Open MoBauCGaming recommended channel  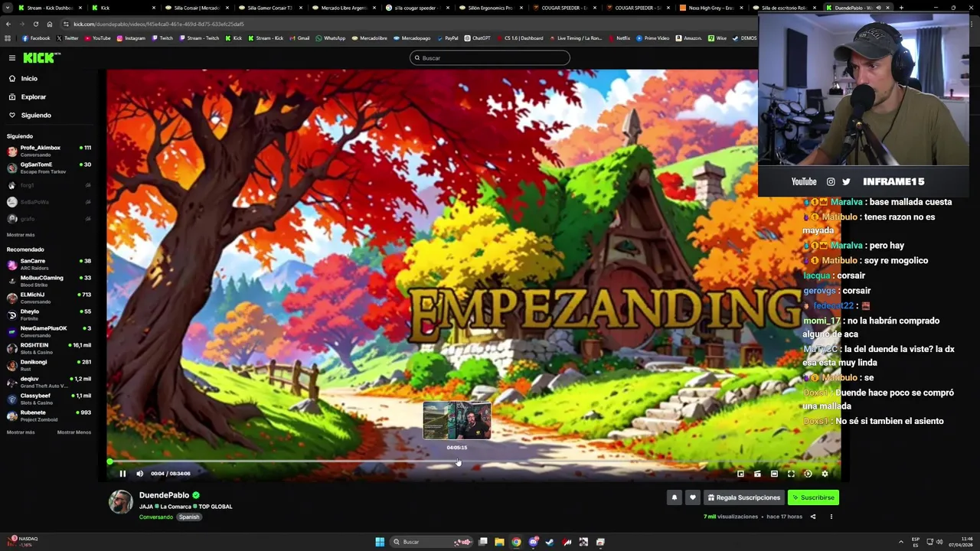coord(49,281)
